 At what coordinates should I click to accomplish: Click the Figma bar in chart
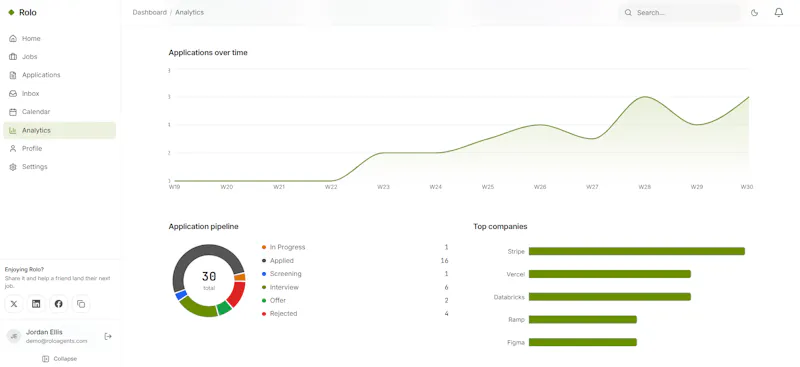[583, 342]
